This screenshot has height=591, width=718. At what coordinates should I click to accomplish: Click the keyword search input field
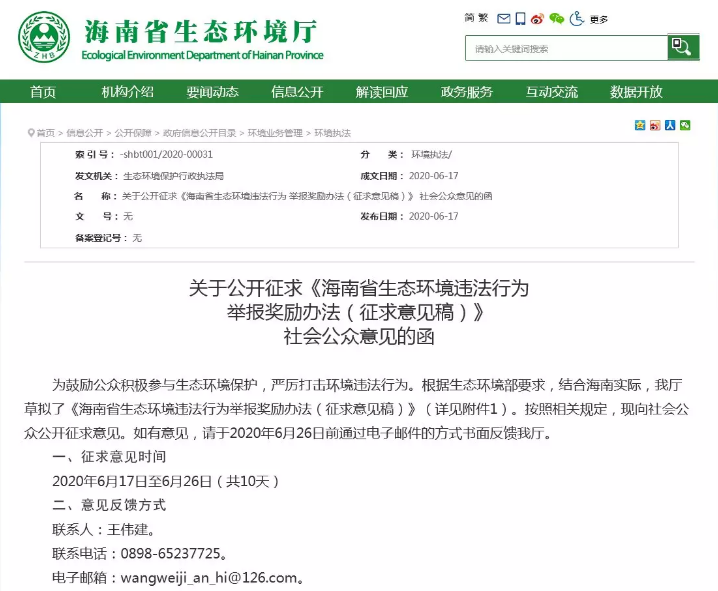[566, 48]
